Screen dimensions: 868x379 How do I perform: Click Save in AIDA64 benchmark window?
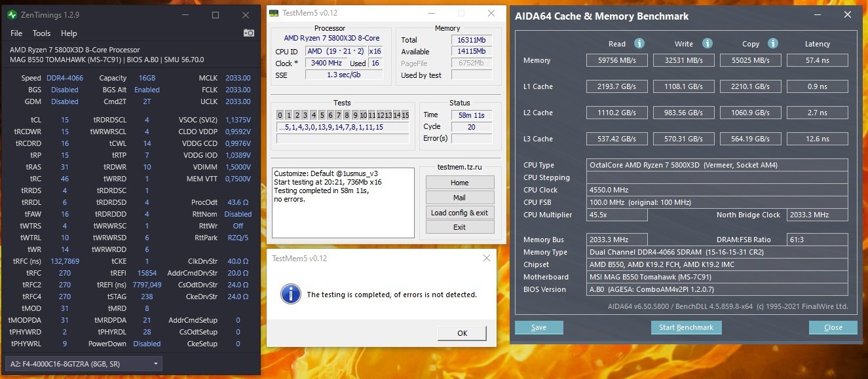pyautogui.click(x=538, y=327)
